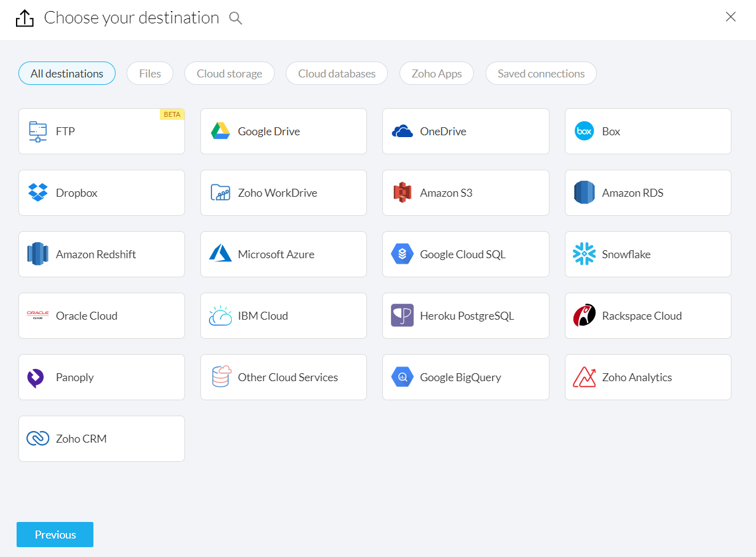
Task: Click the search magnifier icon
Action: (x=235, y=18)
